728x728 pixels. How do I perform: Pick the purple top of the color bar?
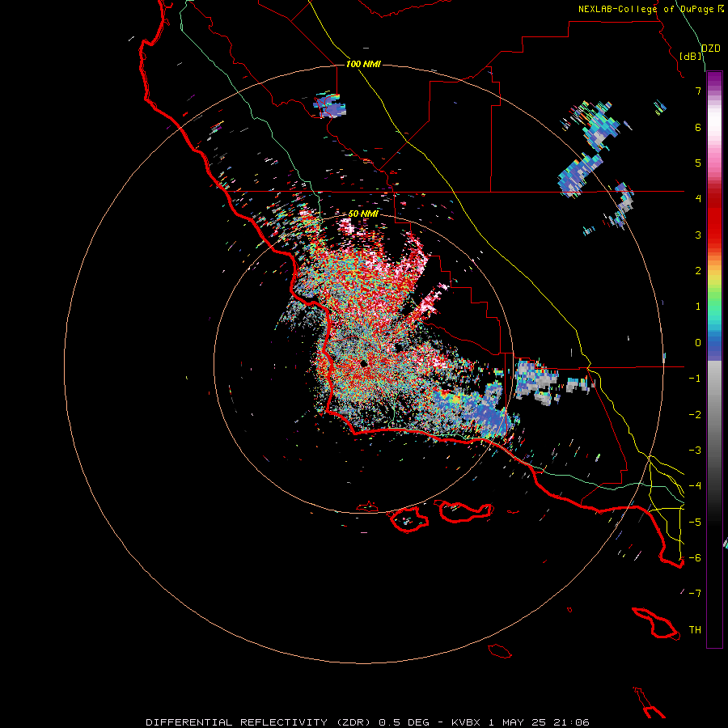714,78
